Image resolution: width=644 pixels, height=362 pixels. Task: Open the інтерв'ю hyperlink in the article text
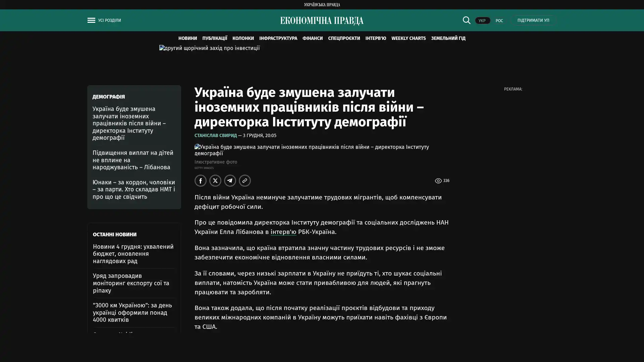click(283, 232)
